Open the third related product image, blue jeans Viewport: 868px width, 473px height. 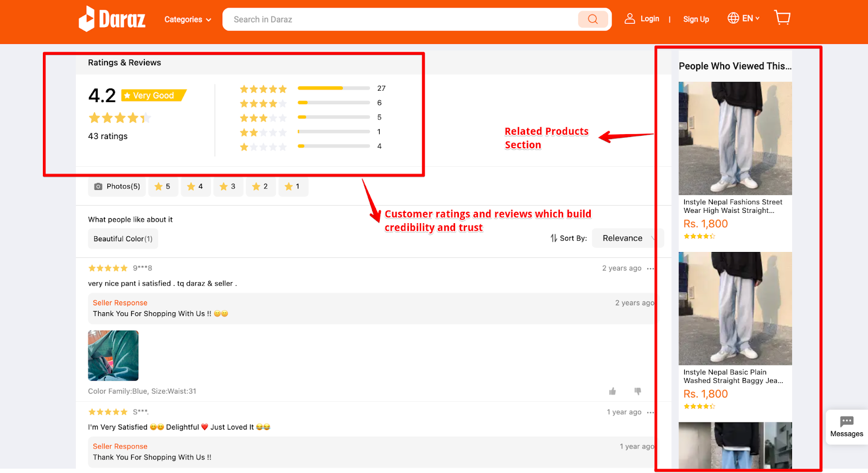(735, 445)
